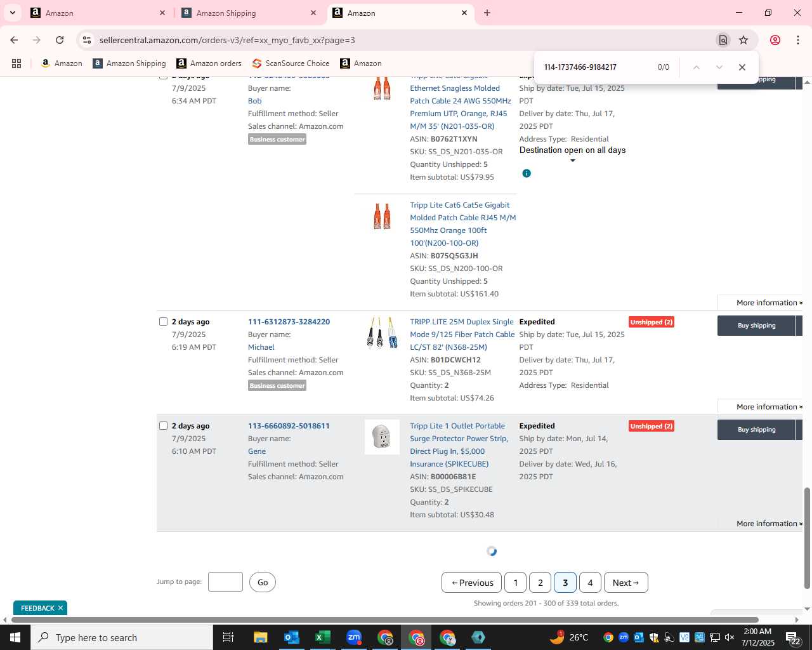Expand More information for Michael's order
Viewport: 812px width, 650px height.
769,407
